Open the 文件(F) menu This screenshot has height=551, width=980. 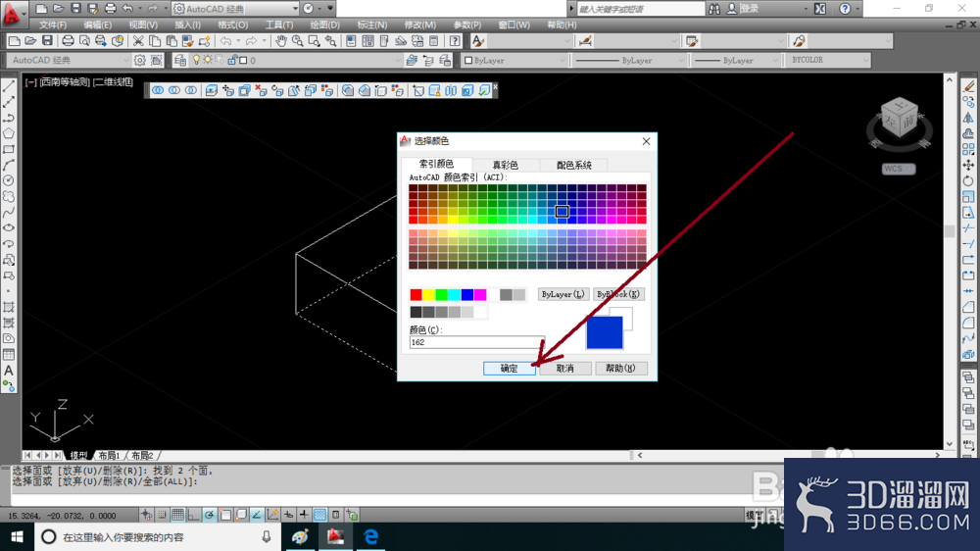click(53, 25)
